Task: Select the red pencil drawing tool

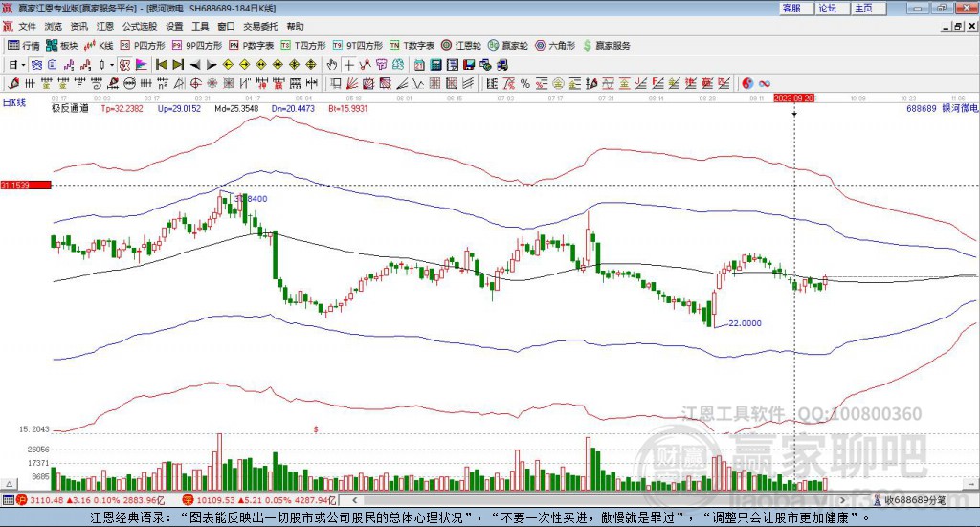Action: point(13,83)
